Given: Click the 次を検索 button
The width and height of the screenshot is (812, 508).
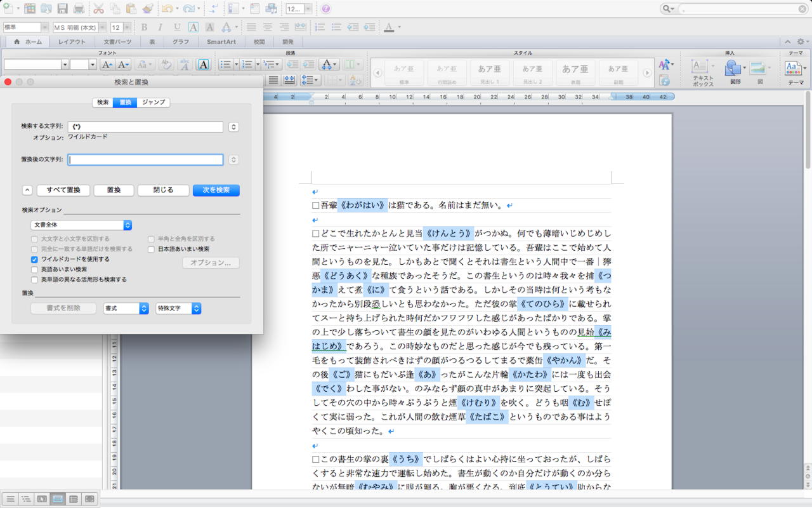Looking at the screenshot, I should click(x=216, y=190).
